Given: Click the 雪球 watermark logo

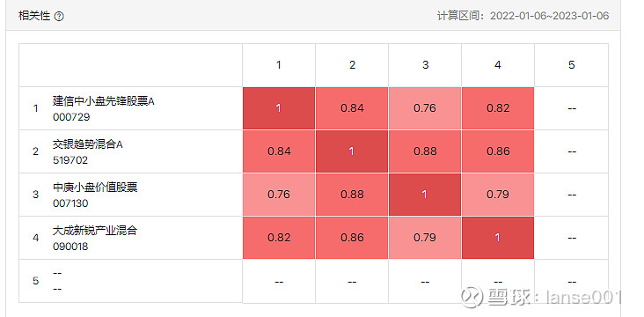Looking at the screenshot, I should pos(472,297).
